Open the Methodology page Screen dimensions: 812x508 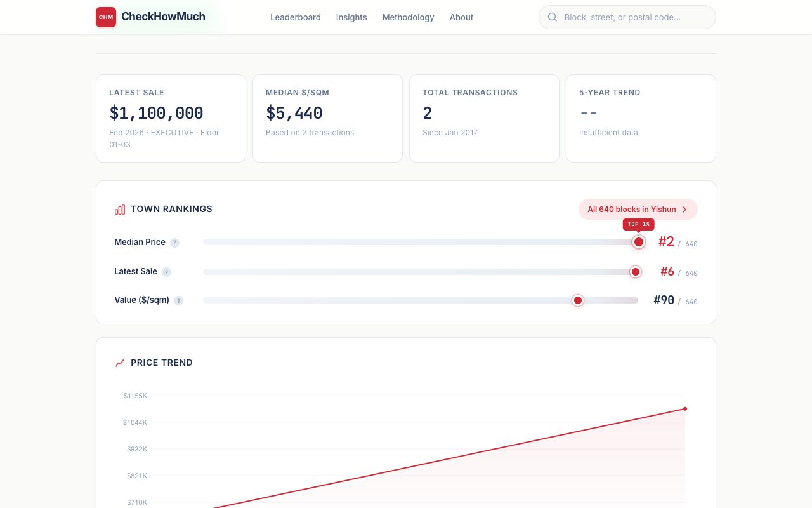[x=408, y=17]
